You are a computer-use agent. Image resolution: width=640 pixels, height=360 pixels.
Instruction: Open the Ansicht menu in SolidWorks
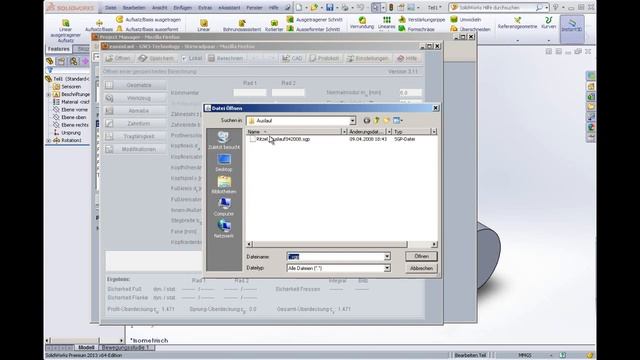tap(159, 8)
